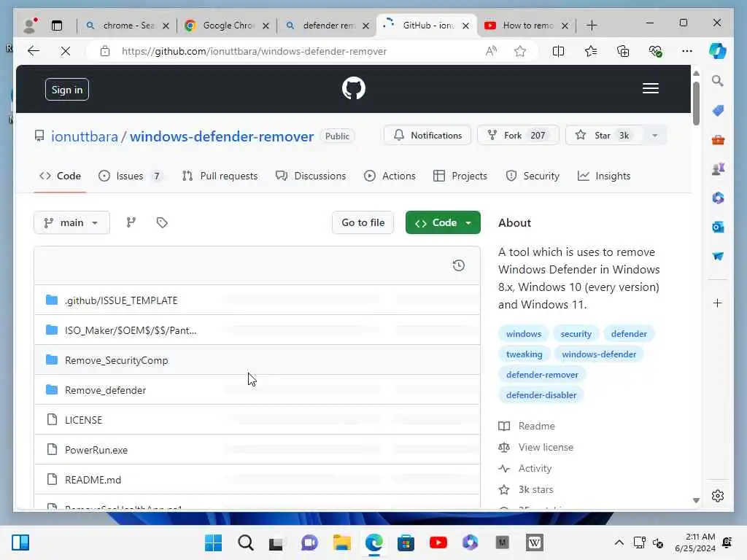Open the GitHub hamburger menu
The height and width of the screenshot is (560, 747).
(650, 88)
